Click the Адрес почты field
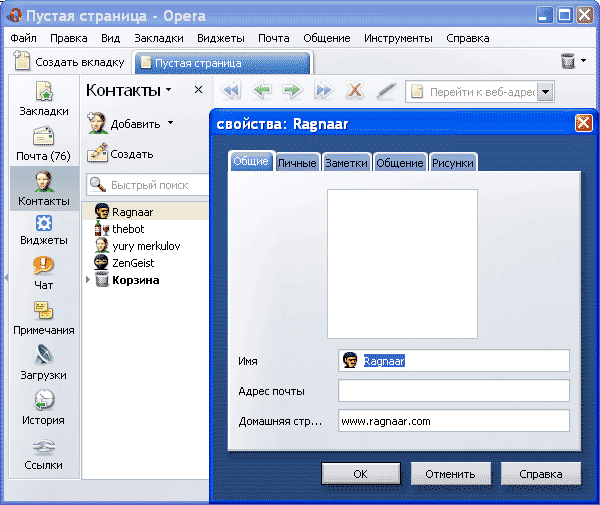This screenshot has height=505, width=600. [x=454, y=391]
